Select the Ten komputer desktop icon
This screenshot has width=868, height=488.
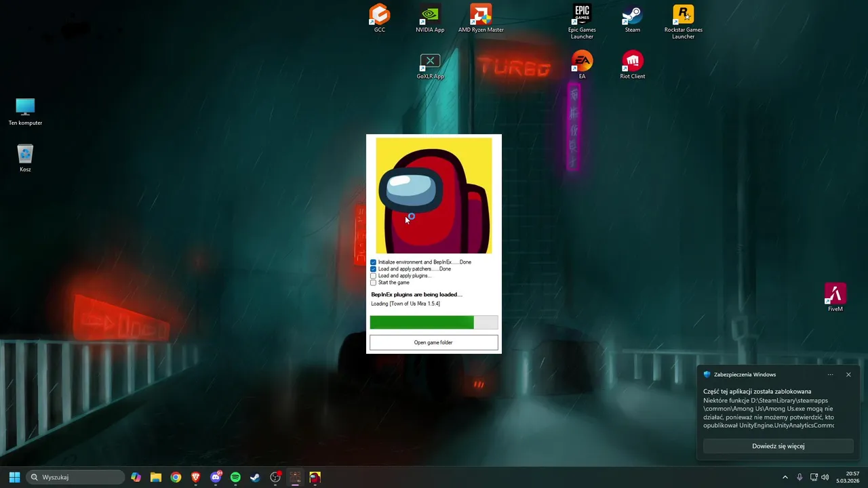25,112
